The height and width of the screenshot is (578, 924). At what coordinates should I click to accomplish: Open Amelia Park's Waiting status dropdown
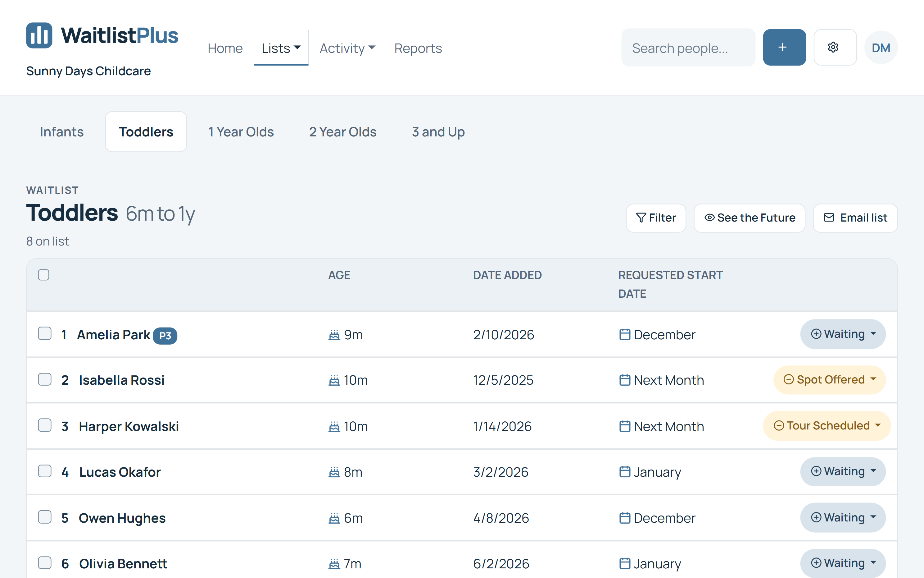843,334
